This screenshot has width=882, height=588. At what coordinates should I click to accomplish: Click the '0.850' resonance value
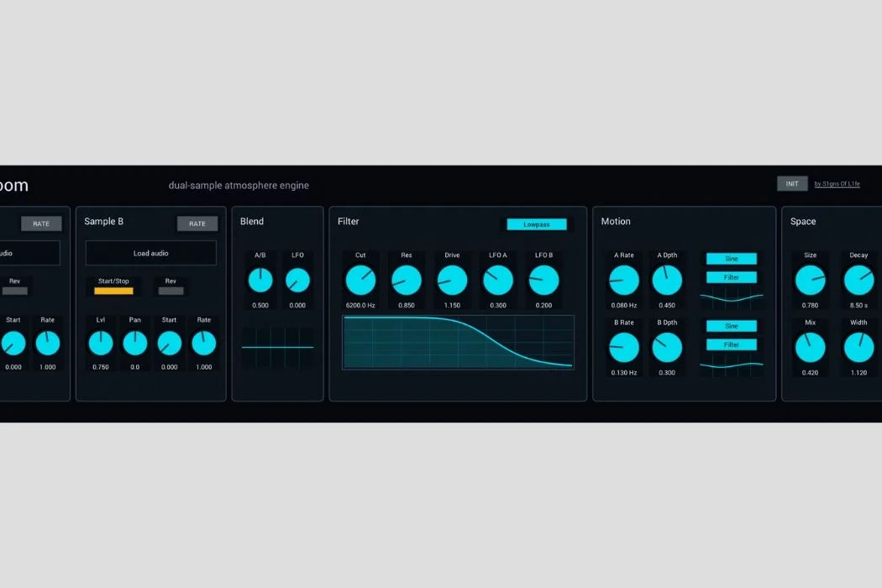pos(406,306)
